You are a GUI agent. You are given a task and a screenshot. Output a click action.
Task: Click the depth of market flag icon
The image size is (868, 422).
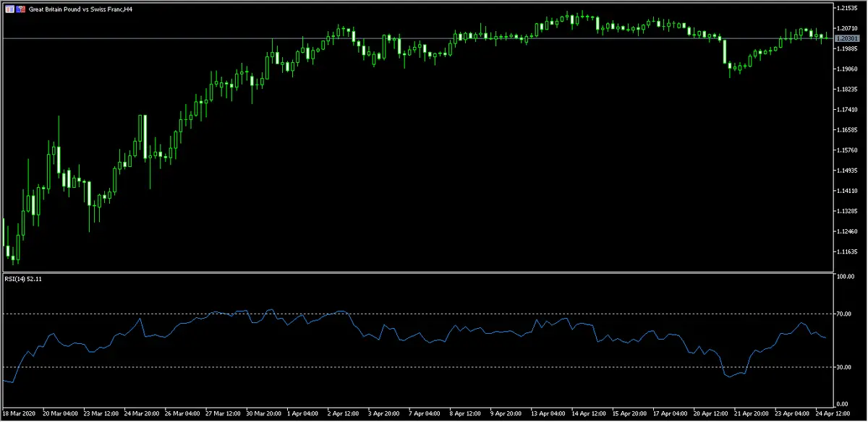pyautogui.click(x=21, y=9)
